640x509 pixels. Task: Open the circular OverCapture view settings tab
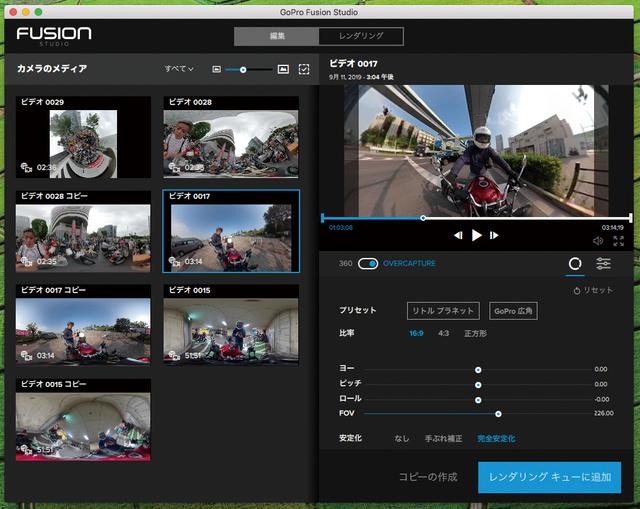[x=575, y=264]
